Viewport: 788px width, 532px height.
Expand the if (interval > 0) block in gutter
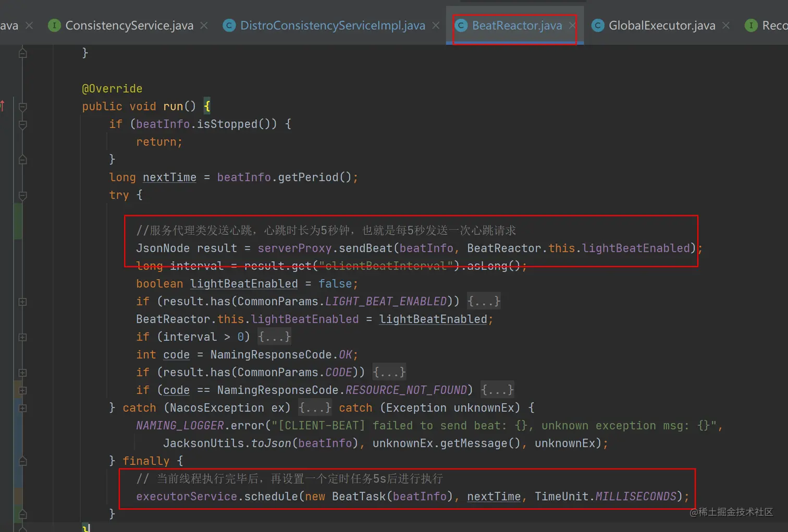click(22, 337)
